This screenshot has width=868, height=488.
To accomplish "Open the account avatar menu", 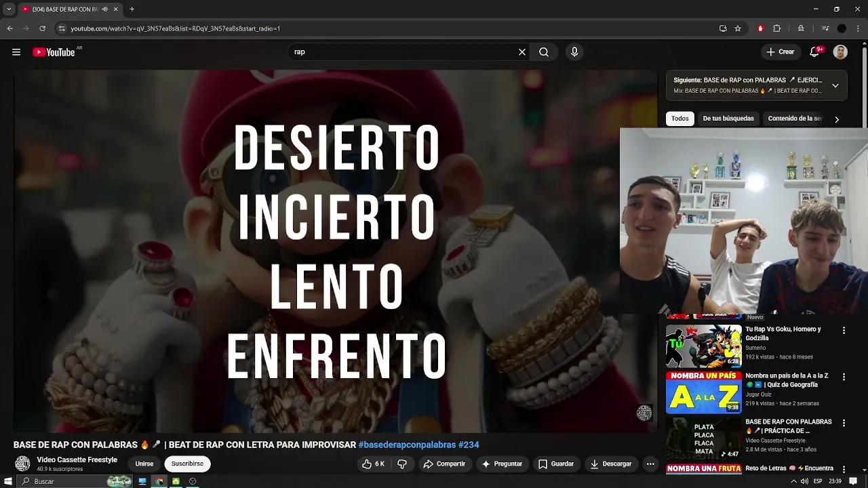I will coord(840,52).
